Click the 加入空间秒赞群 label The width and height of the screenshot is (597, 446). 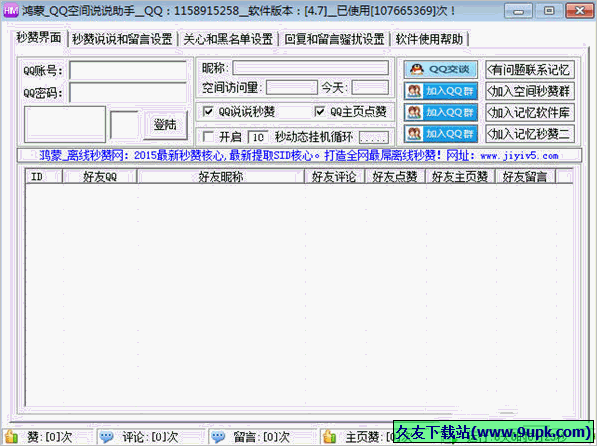click(x=530, y=91)
